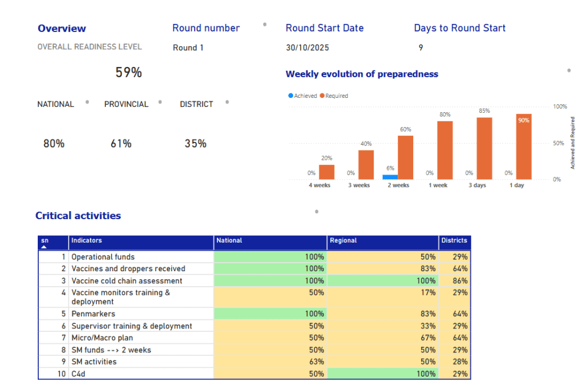Screen dimensions: 586x392
Task: Toggle descending sort on the Districts column header
Action: click(456, 240)
